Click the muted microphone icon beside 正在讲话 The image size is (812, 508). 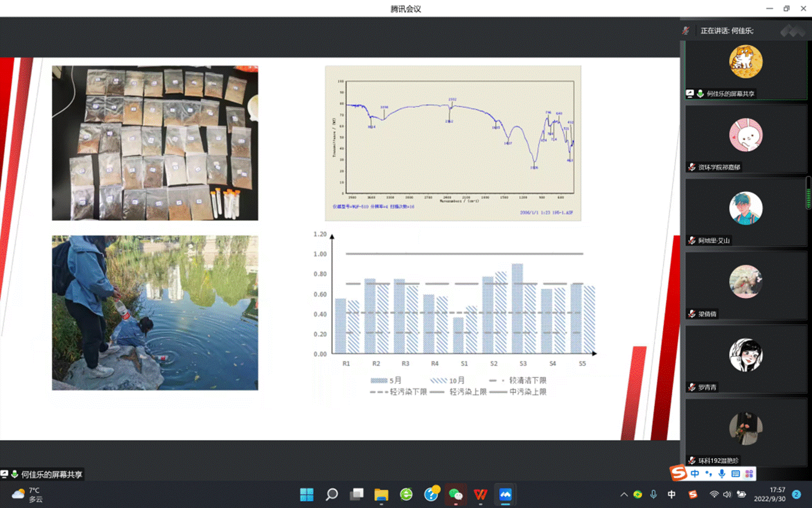[x=686, y=30]
